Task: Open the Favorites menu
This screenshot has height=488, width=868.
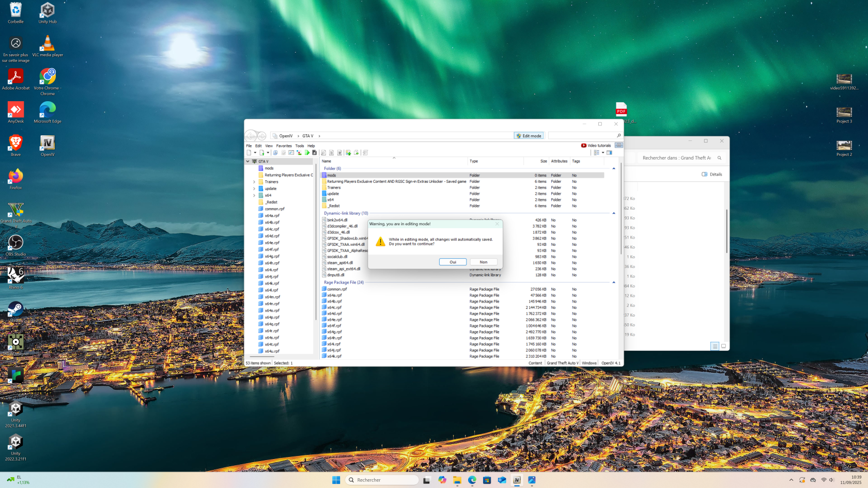Action: 284,146
